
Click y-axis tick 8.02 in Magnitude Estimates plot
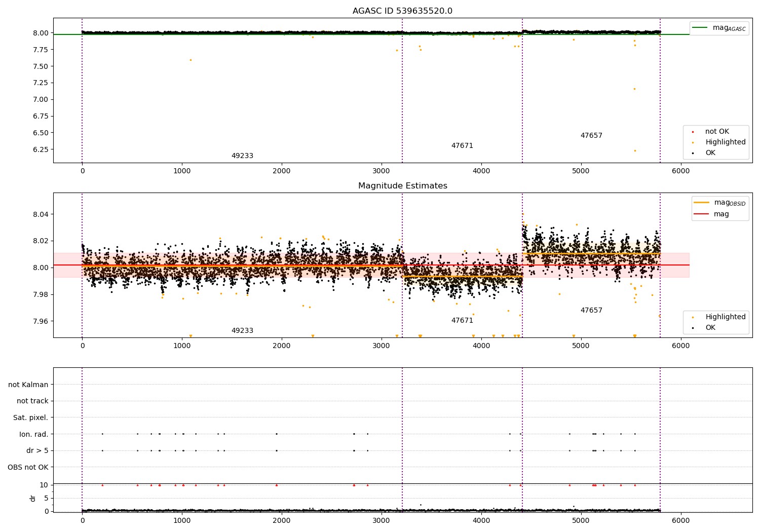coord(41,241)
